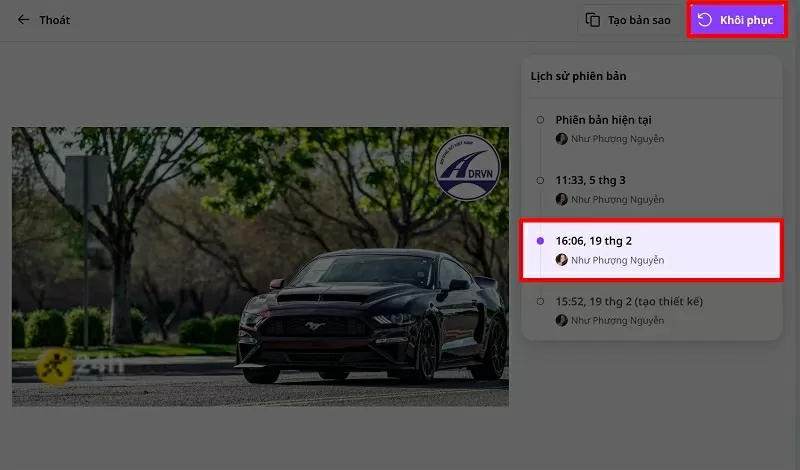Click the radio dot for 15:52, 19 thg 2

(x=540, y=301)
